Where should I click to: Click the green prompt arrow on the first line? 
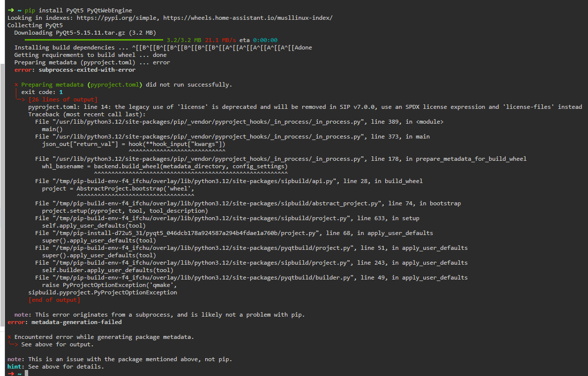click(x=10, y=10)
